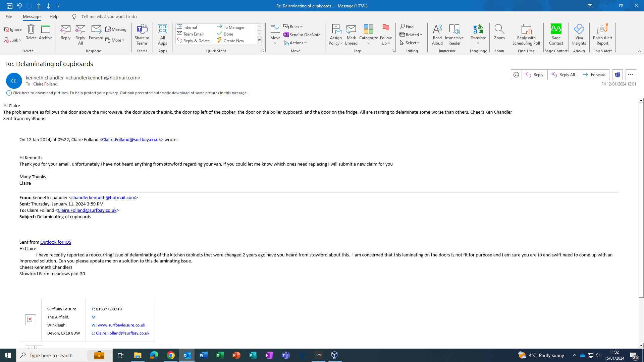Click the Outlook for iOS link
This screenshot has height=362, width=644.
pos(56,242)
